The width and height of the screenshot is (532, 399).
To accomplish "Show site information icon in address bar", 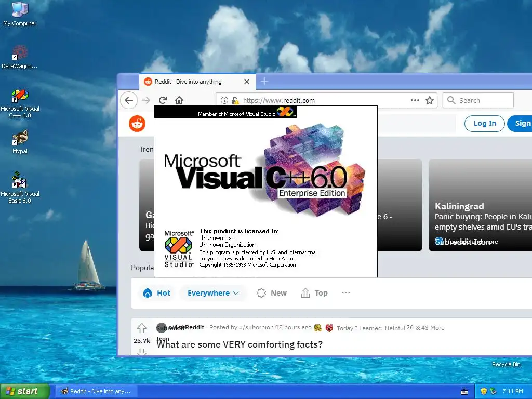I will 224,100.
